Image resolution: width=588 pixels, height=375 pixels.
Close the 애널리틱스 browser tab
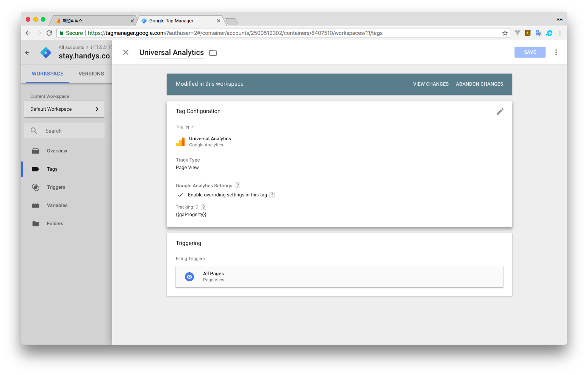132,21
